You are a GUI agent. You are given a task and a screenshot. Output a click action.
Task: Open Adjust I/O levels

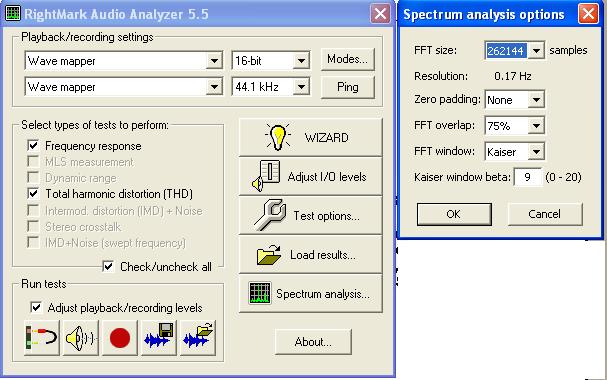(310, 176)
